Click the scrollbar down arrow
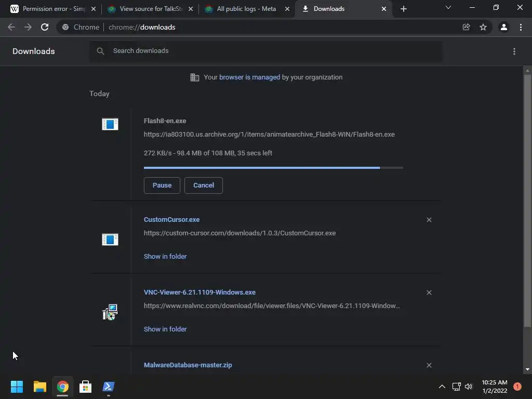The width and height of the screenshot is (532, 399). [x=527, y=369]
